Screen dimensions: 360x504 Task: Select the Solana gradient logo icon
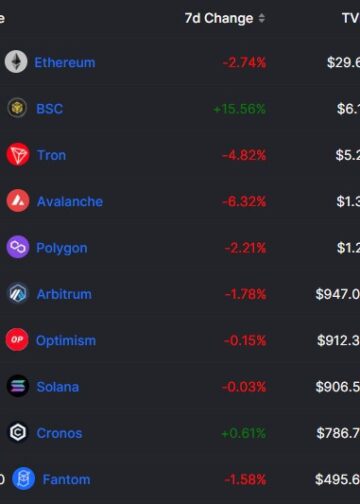18,386
